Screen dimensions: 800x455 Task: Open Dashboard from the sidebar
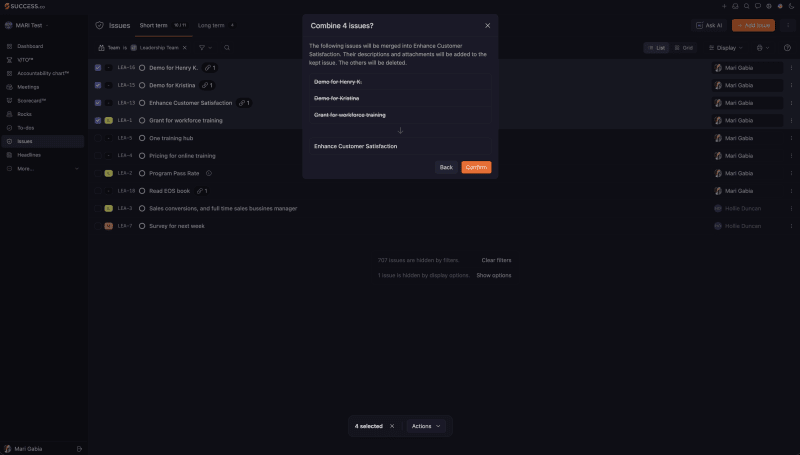pos(30,46)
